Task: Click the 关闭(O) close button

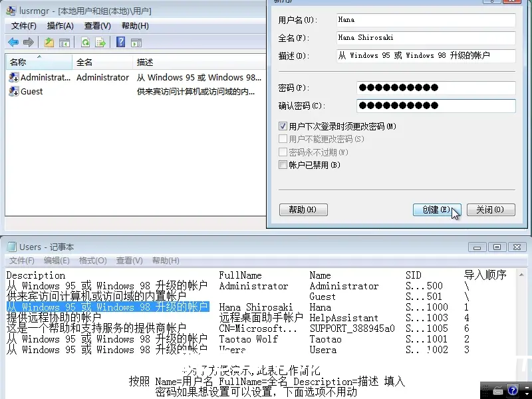Action: pos(491,209)
